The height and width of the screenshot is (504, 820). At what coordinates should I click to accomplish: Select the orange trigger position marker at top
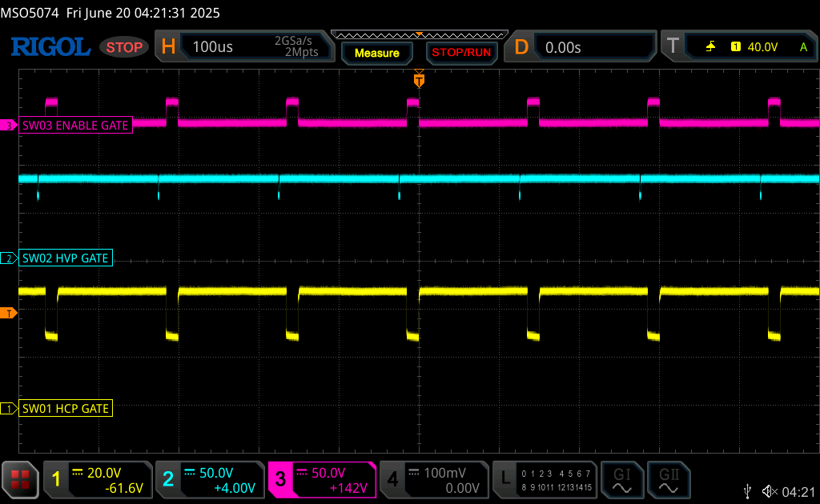point(419,79)
